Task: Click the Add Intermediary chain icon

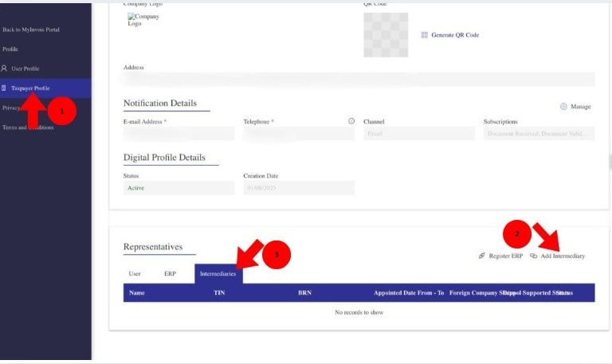Action: (x=533, y=256)
